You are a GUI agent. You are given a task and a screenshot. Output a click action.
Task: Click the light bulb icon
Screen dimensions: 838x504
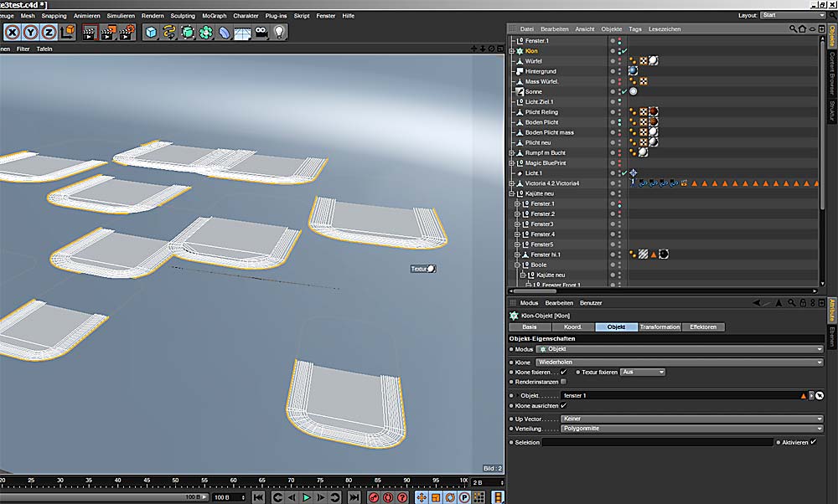pos(279,32)
